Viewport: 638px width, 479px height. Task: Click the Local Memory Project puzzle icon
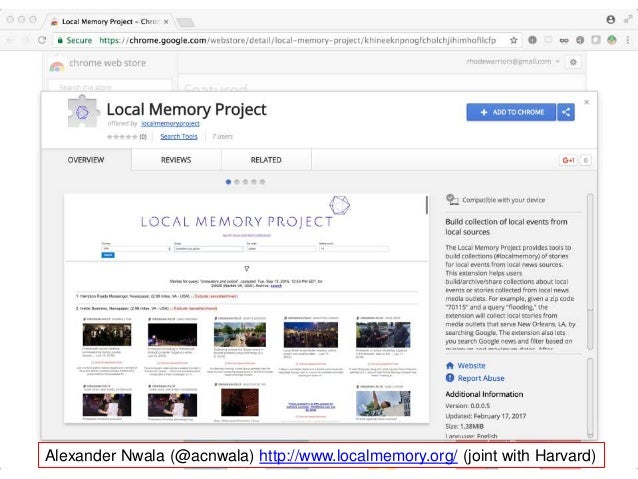coord(76,116)
